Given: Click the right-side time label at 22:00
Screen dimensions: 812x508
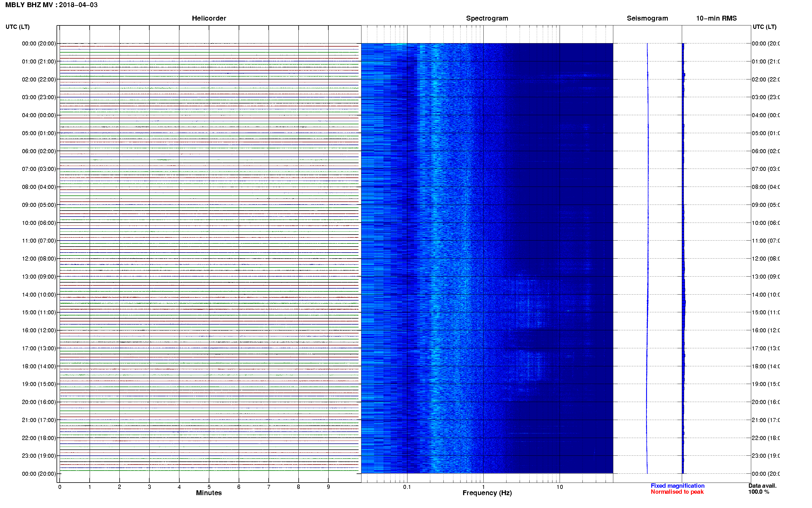Looking at the screenshot, I should point(766,438).
